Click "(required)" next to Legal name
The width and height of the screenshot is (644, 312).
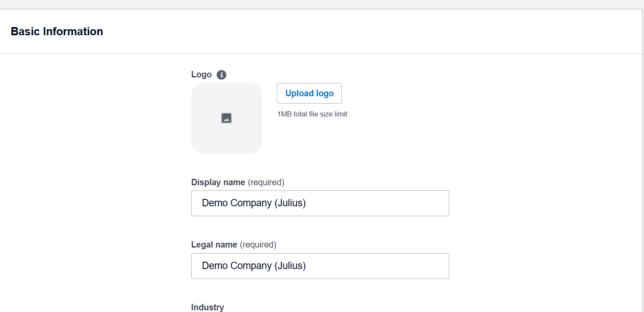[258, 245]
